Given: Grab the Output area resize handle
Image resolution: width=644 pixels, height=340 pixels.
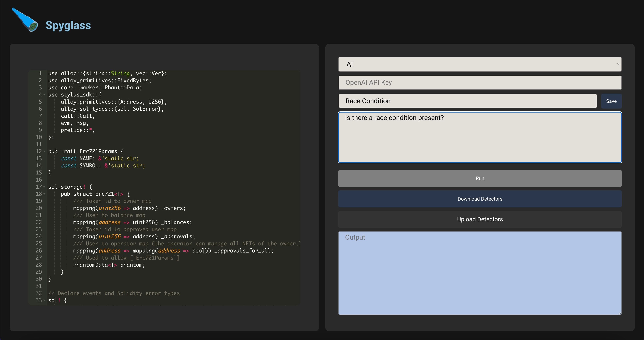Looking at the screenshot, I should [620, 313].
